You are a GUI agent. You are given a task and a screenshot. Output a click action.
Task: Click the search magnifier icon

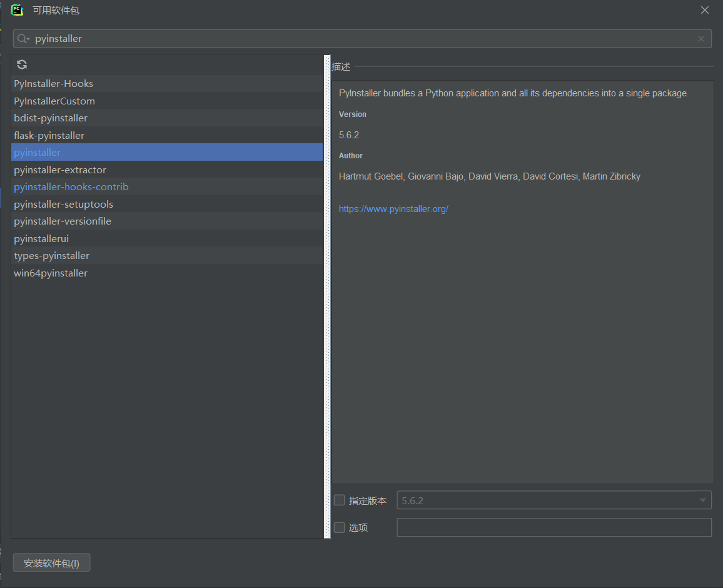(x=23, y=39)
